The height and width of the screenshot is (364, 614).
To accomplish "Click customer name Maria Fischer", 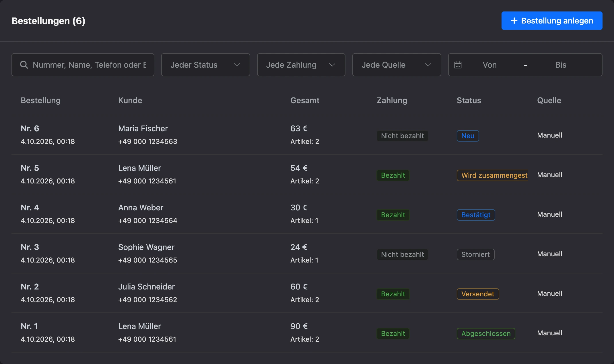I will [x=143, y=128].
